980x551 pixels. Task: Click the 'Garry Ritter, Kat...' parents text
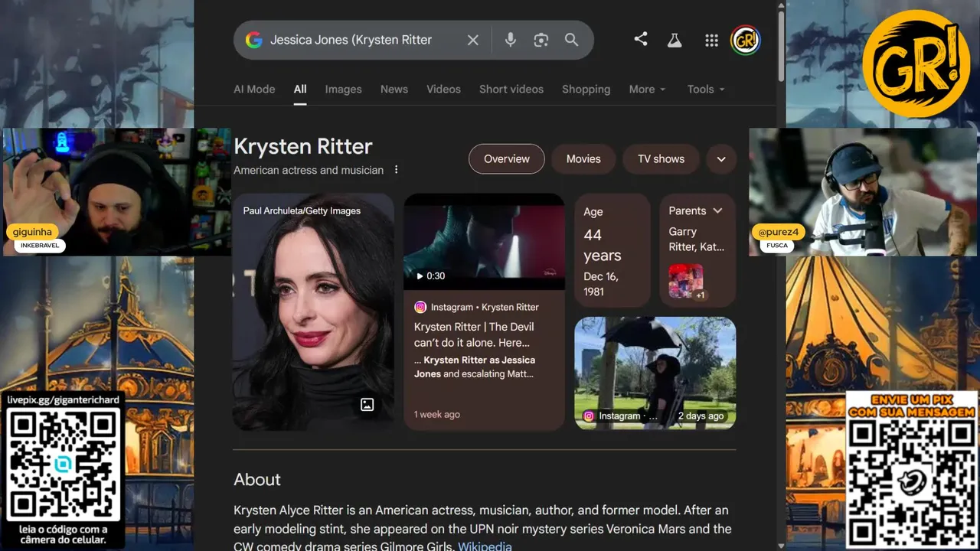tap(696, 239)
